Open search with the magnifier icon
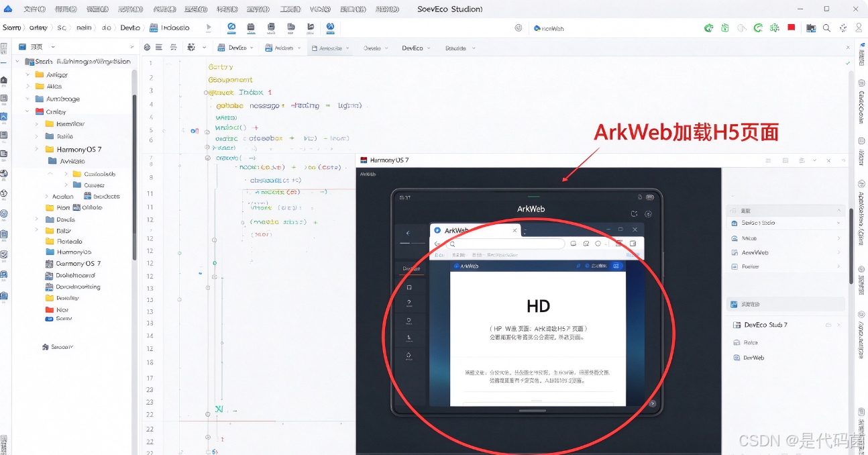The height and width of the screenshot is (455, 868). (826, 28)
